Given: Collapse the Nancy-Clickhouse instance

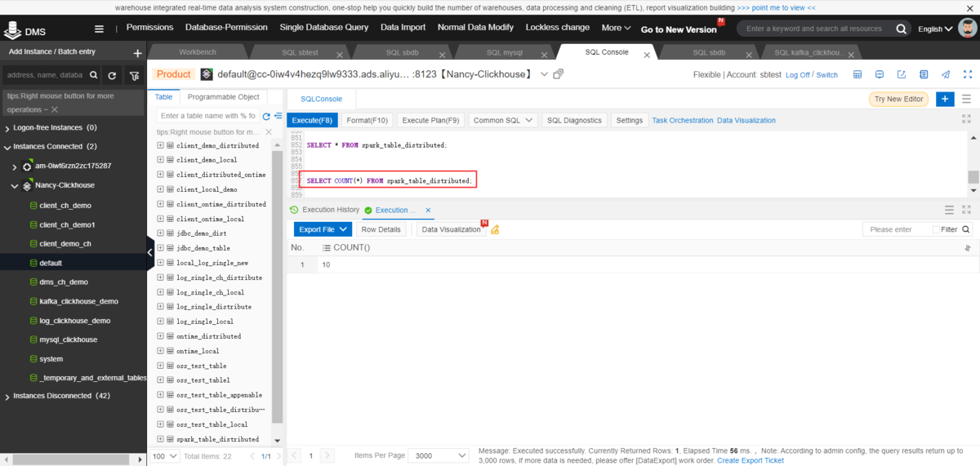Looking at the screenshot, I should click(15, 185).
